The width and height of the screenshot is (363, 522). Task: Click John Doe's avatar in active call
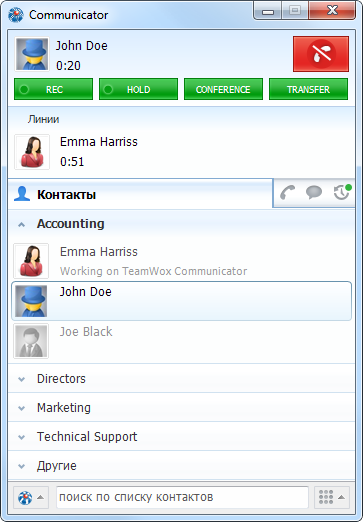pos(32,54)
